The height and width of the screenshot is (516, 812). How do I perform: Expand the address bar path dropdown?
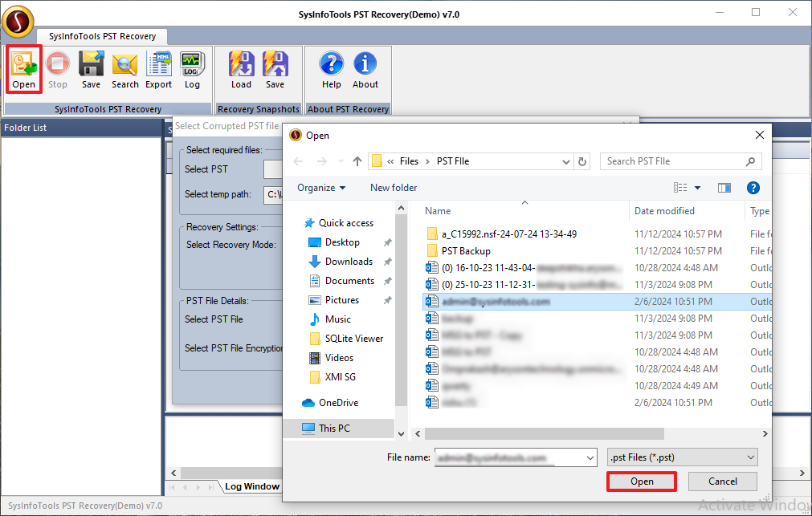566,162
